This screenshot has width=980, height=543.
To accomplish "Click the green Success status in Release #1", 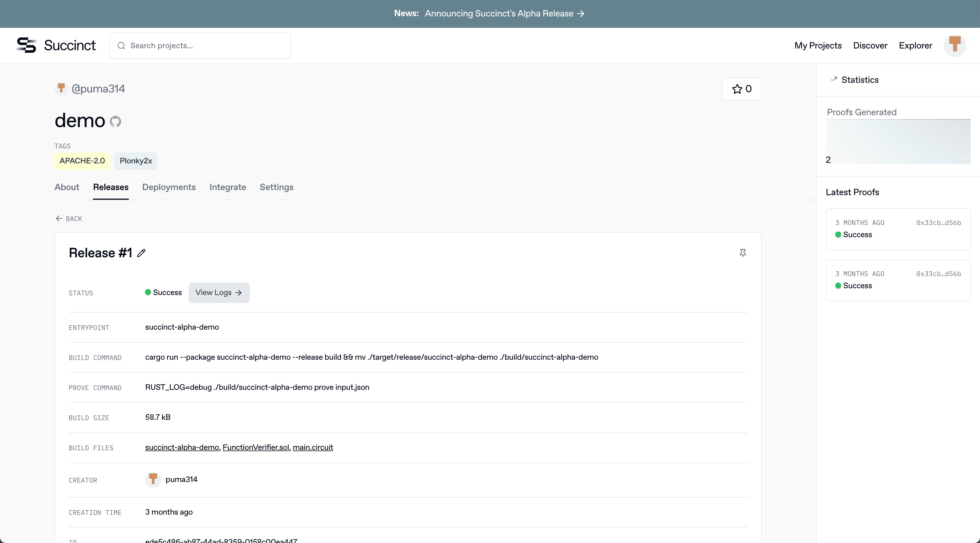I will coord(164,292).
